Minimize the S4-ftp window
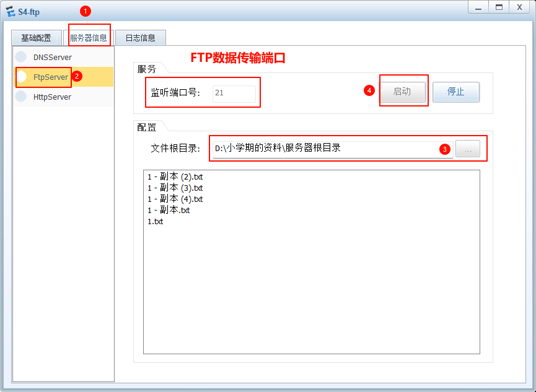Viewport: 536px width, 392px height. (x=478, y=7)
